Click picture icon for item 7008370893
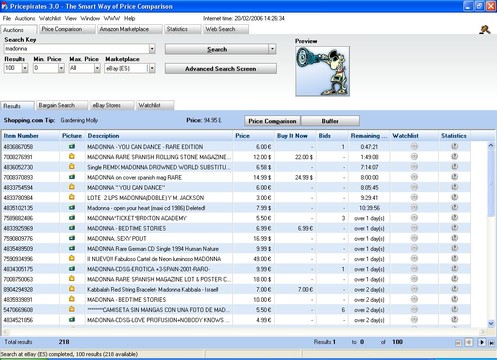The height and width of the screenshot is (360, 497). point(72,177)
